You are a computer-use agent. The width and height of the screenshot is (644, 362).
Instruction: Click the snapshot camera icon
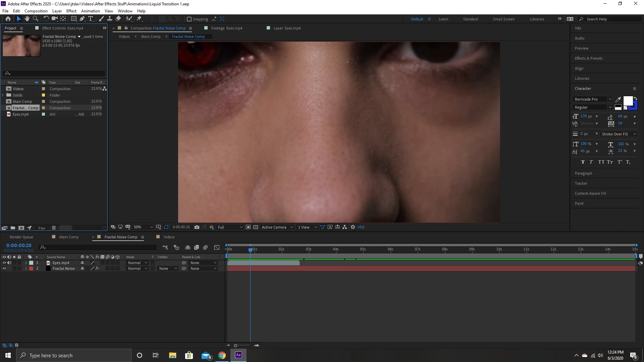(x=197, y=227)
